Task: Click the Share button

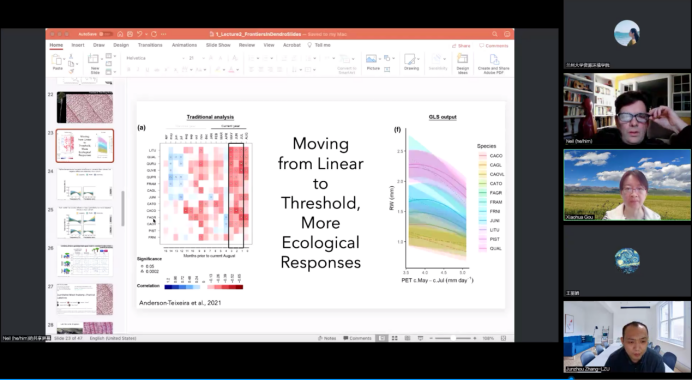Action: pyautogui.click(x=461, y=46)
